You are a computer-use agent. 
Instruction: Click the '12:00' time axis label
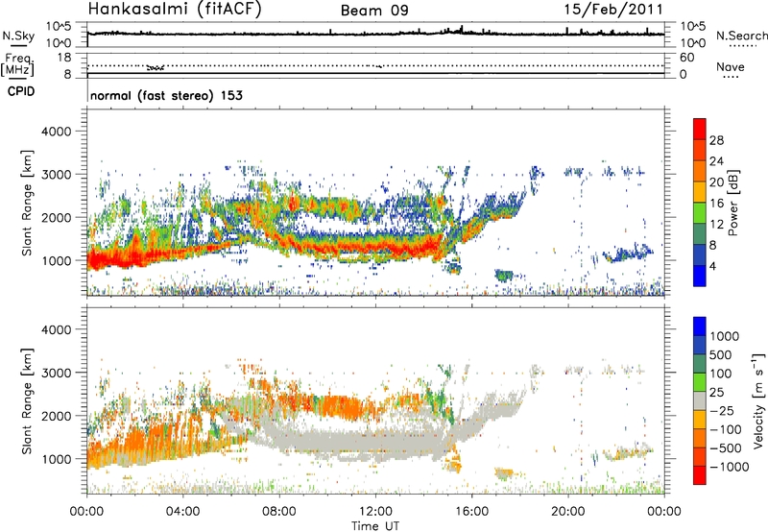pyautogui.click(x=375, y=512)
